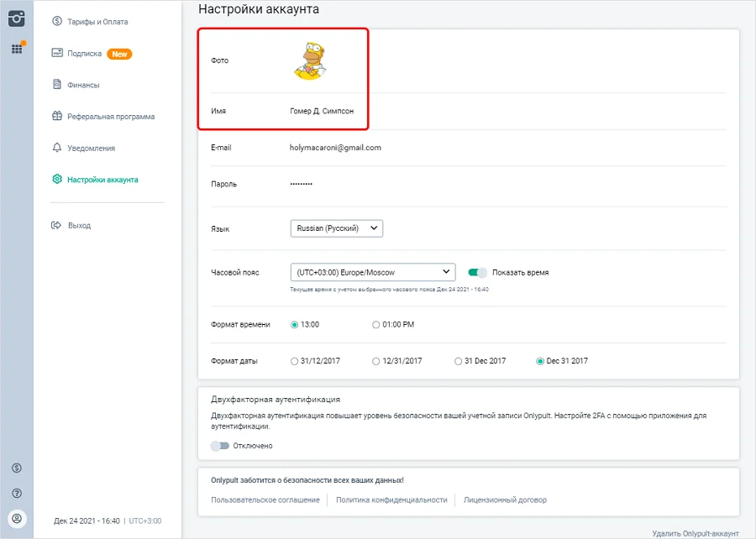Choose the 31/12/2017 date format
Viewport: 756px width, 539px height.
pyautogui.click(x=294, y=361)
